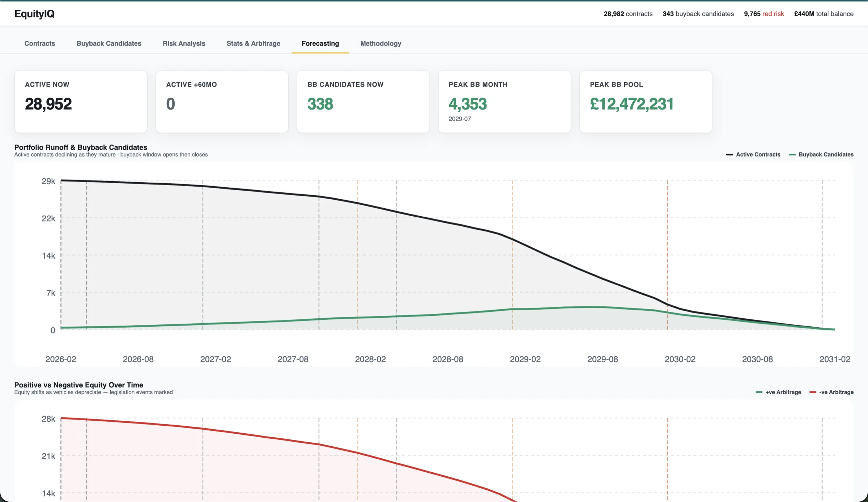
Task: Click the 2026-08 axis label
Action: 138,359
